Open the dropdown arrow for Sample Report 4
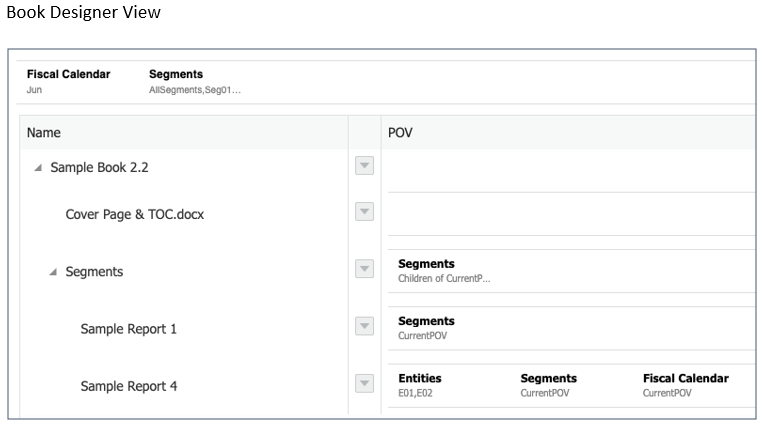This screenshot has height=425, width=762. point(365,384)
